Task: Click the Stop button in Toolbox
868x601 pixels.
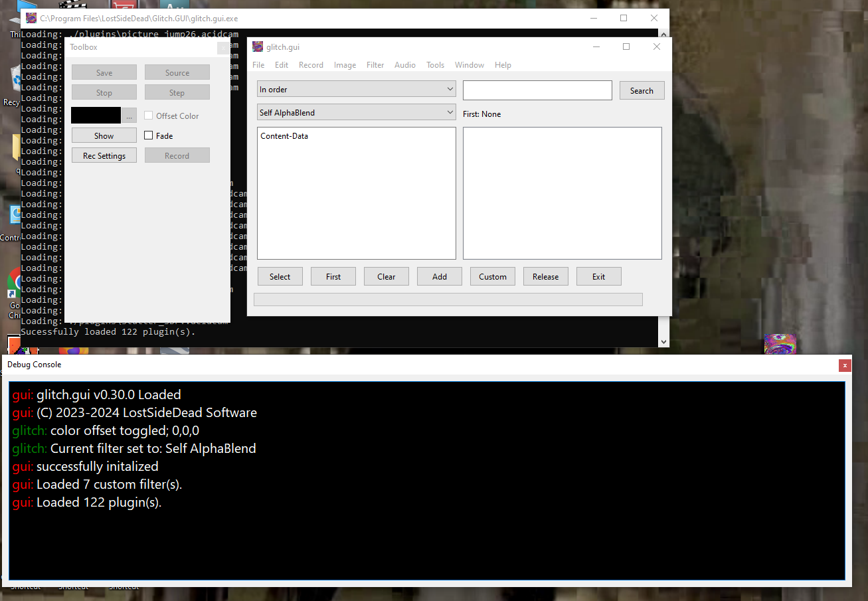Action: click(104, 93)
